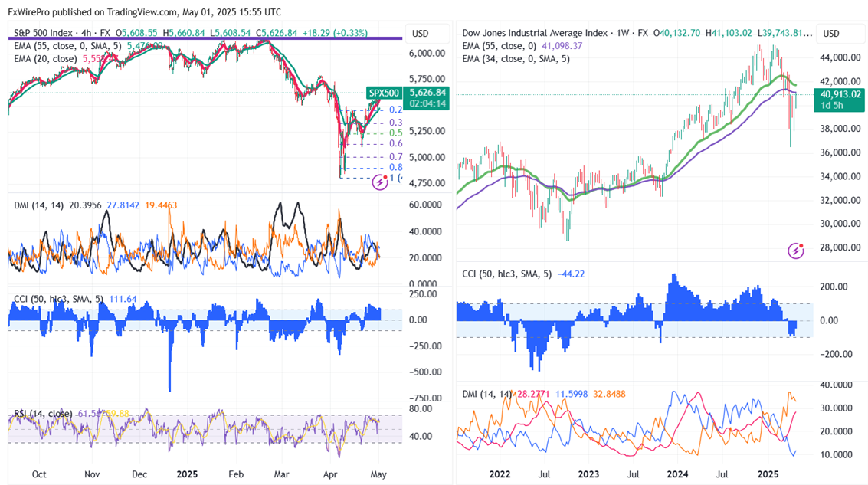Click the 5,000.00 price axis label
Image resolution: width=868 pixels, height=485 pixels.
pyautogui.click(x=427, y=157)
